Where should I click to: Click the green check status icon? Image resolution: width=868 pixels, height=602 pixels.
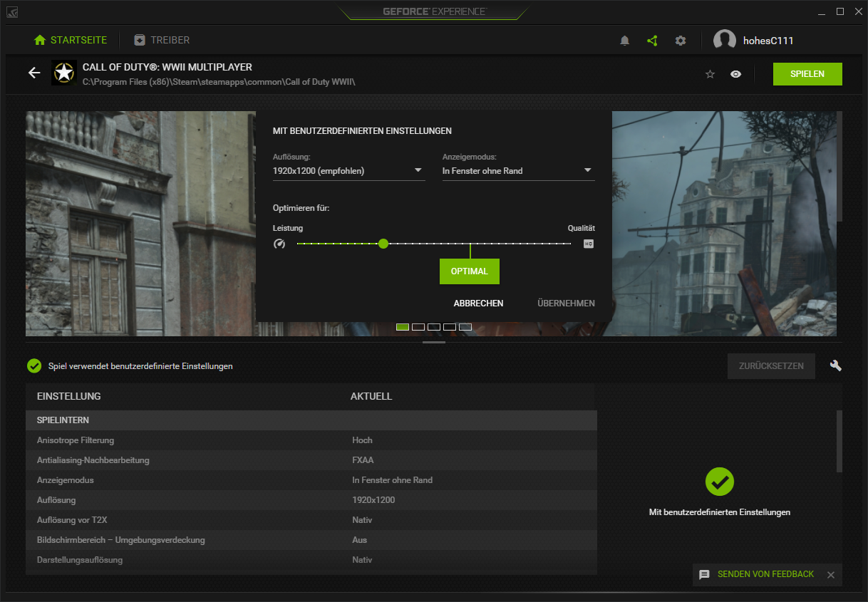tap(33, 365)
